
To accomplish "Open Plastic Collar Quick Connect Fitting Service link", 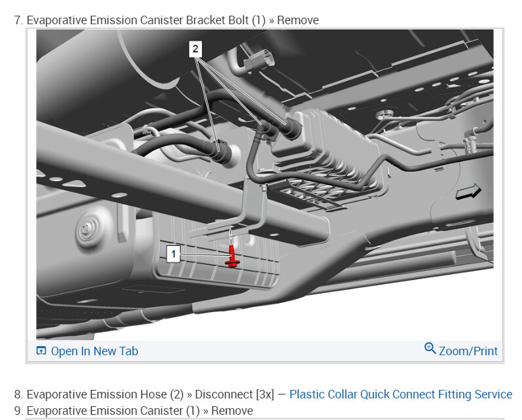I will [400, 394].
